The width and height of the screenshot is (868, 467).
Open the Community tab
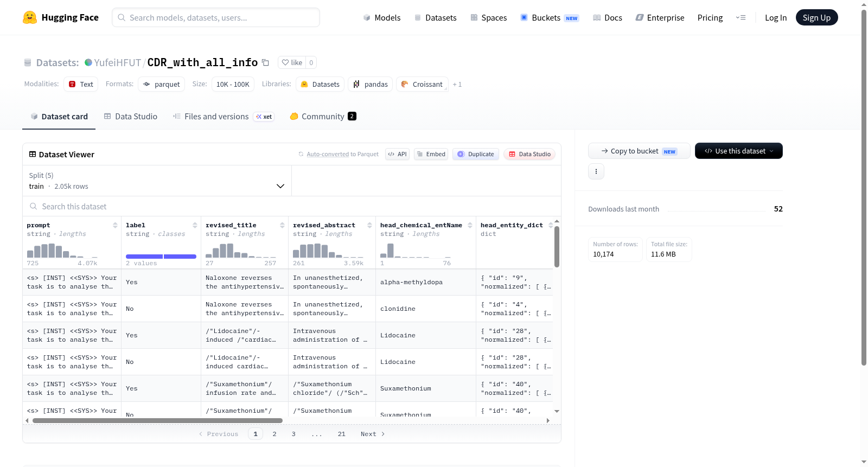click(323, 117)
